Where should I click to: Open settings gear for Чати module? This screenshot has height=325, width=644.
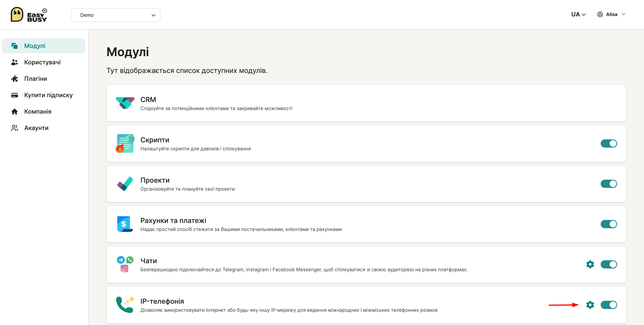pos(590,264)
